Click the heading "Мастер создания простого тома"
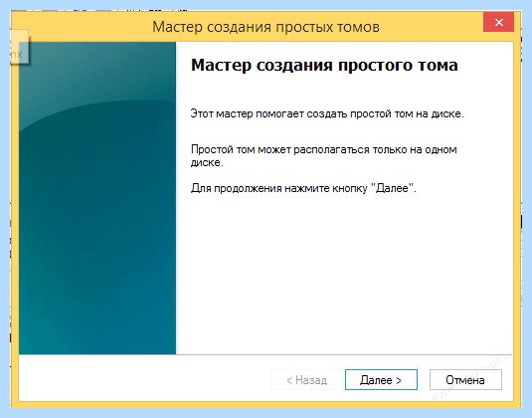532x418 pixels. (x=324, y=65)
